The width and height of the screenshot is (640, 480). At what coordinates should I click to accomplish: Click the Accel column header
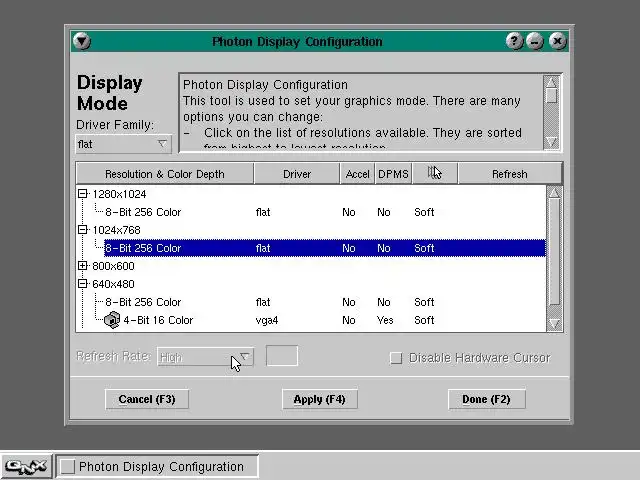point(358,174)
